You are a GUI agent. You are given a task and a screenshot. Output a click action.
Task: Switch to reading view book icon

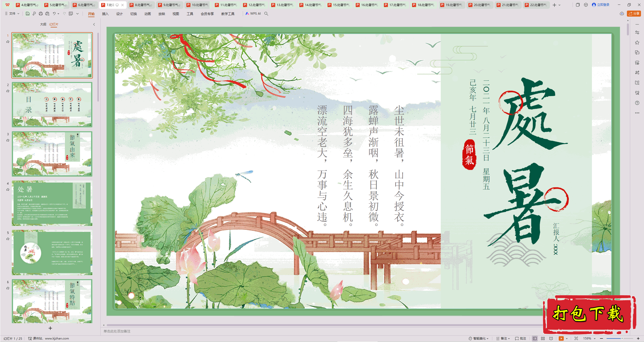point(551,338)
